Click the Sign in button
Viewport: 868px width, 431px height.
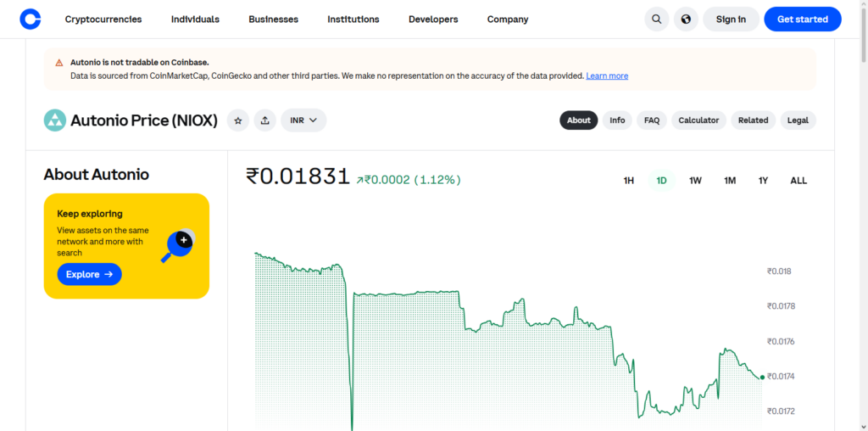click(x=731, y=20)
